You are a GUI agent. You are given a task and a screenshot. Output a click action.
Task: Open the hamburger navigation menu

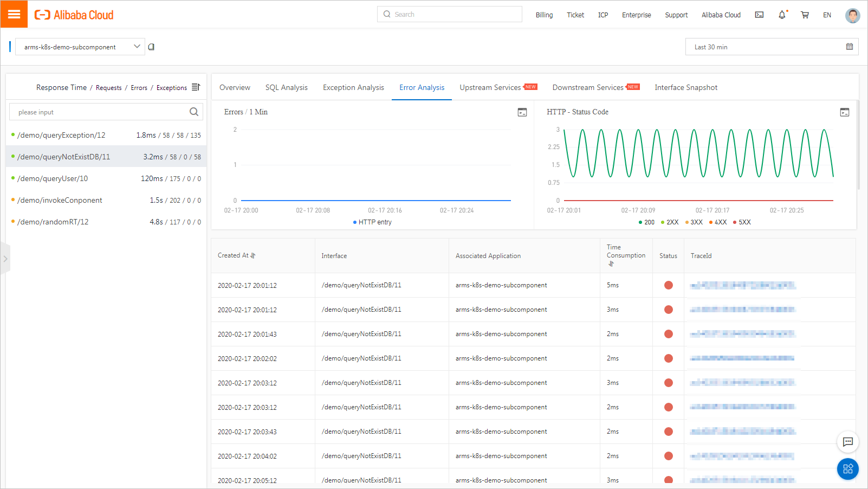[14, 14]
